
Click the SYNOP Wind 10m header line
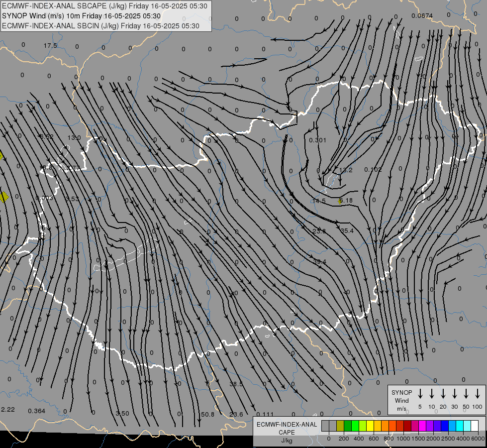(82, 16)
